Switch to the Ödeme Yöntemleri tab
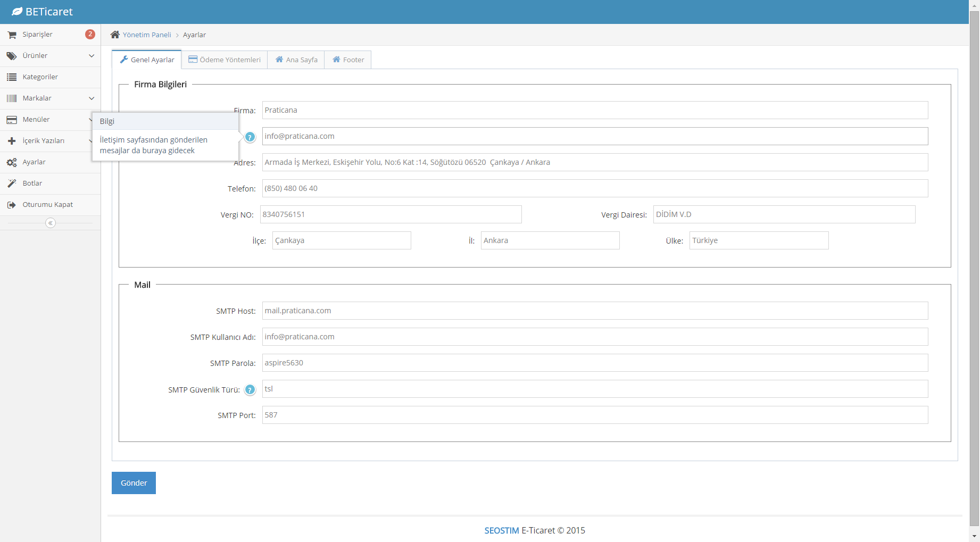Viewport: 980px width, 542px height. click(x=225, y=60)
